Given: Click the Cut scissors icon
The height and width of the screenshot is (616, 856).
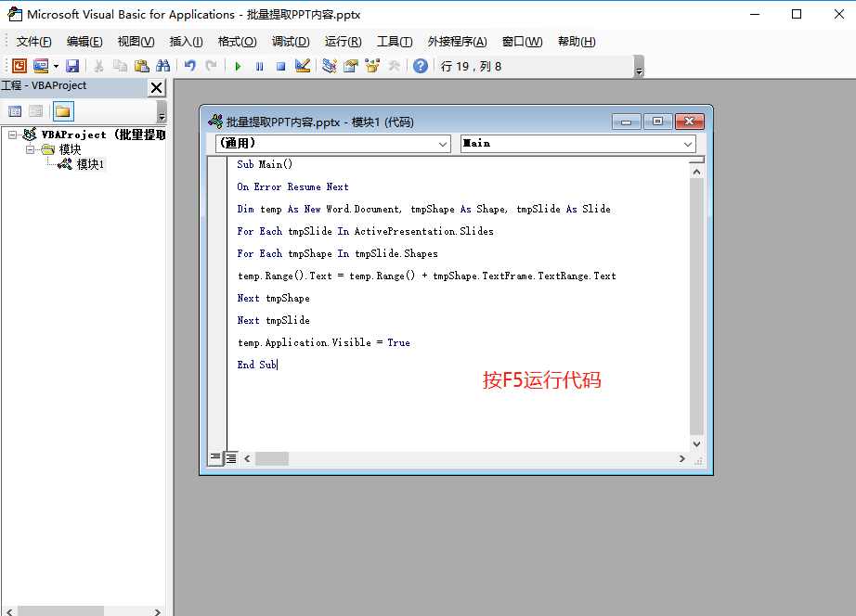Looking at the screenshot, I should click(x=98, y=66).
